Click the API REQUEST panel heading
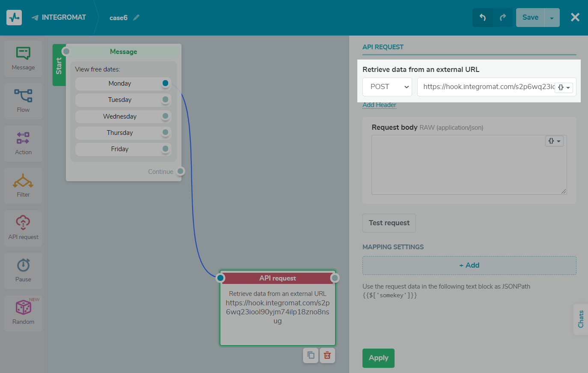This screenshot has height=373, width=588. [383, 47]
